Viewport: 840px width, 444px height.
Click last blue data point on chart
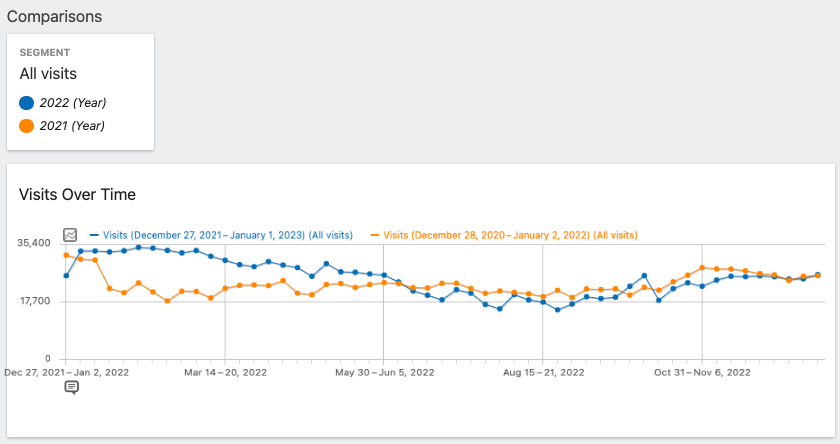[818, 275]
